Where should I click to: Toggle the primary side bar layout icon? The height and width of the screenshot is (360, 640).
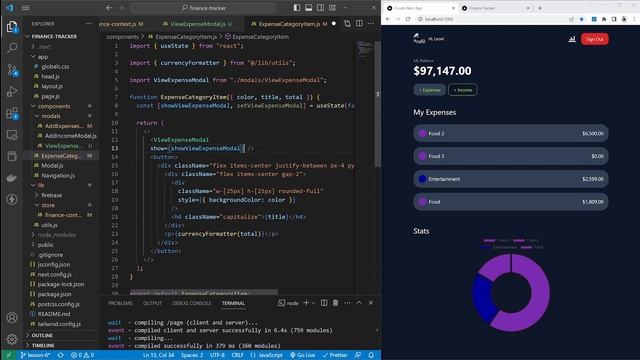tap(297, 8)
